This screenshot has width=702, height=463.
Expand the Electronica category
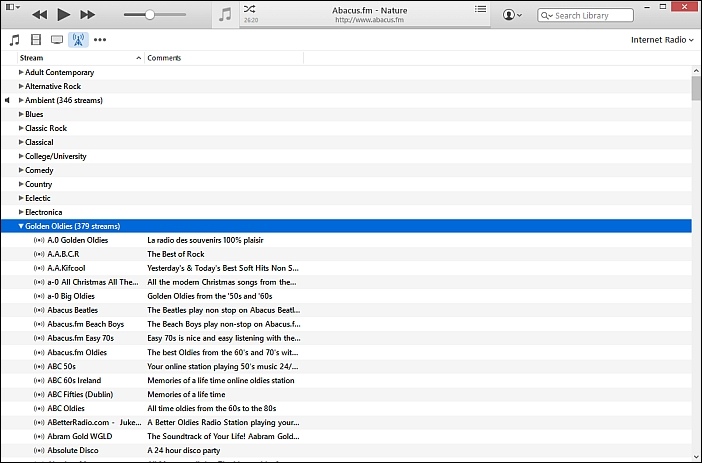coord(21,212)
